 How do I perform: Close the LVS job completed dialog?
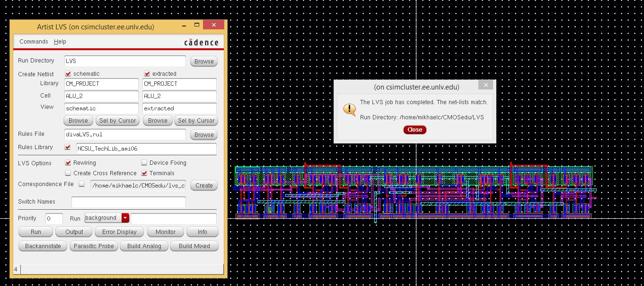point(415,130)
